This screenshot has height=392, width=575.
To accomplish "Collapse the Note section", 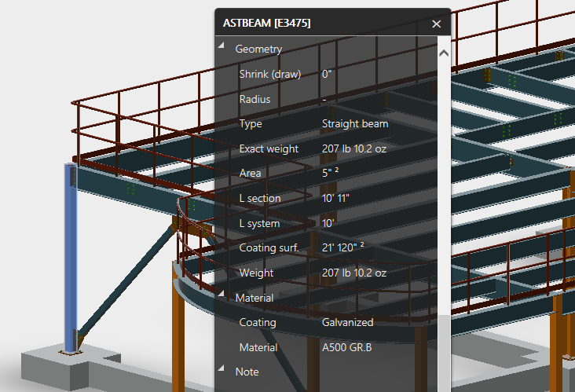I will [x=222, y=368].
